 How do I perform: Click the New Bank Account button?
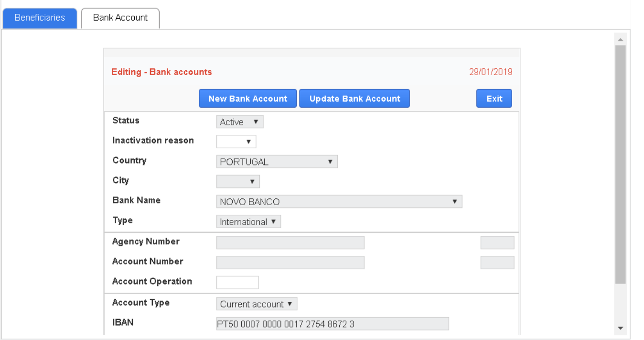(247, 99)
